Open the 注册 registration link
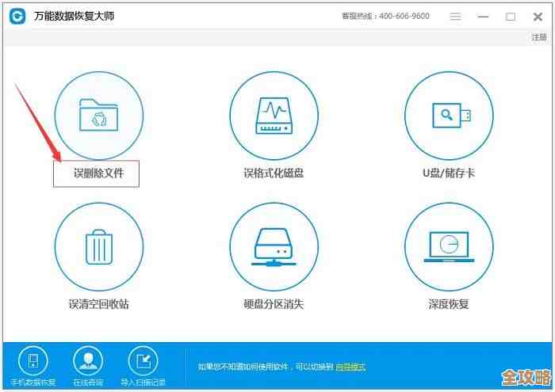 tap(539, 37)
